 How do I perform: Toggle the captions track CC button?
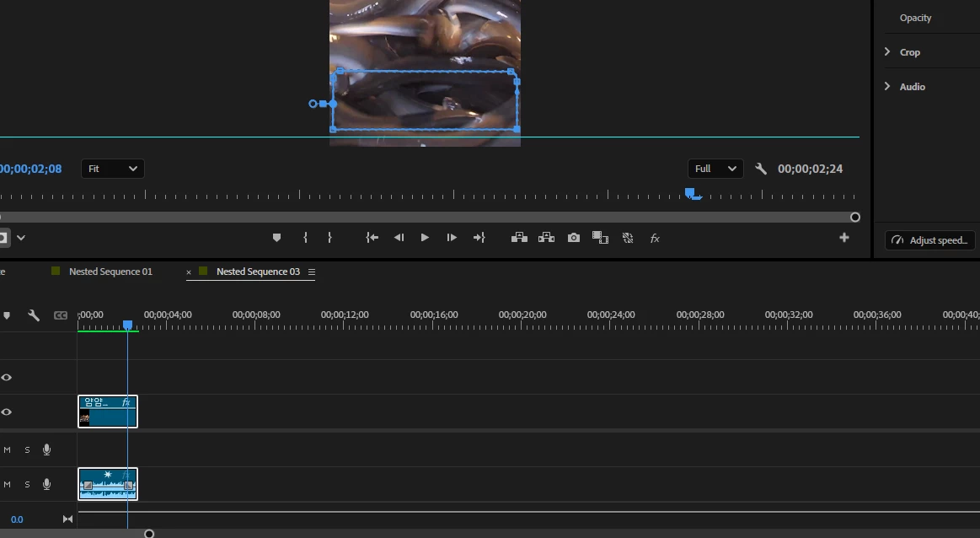61,315
